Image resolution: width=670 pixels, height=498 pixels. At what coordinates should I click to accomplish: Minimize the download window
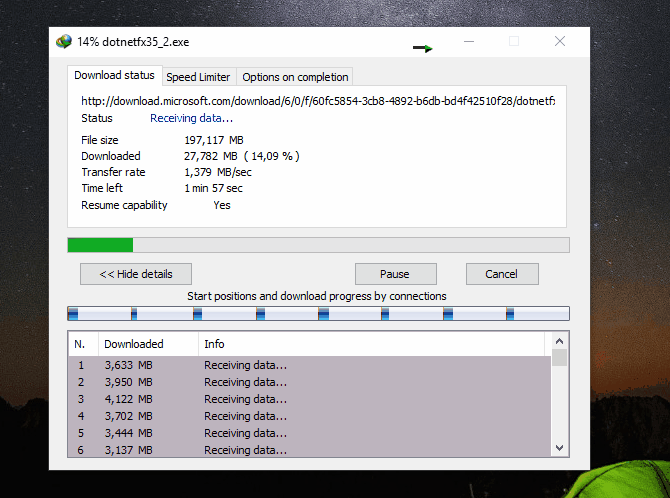[469, 41]
